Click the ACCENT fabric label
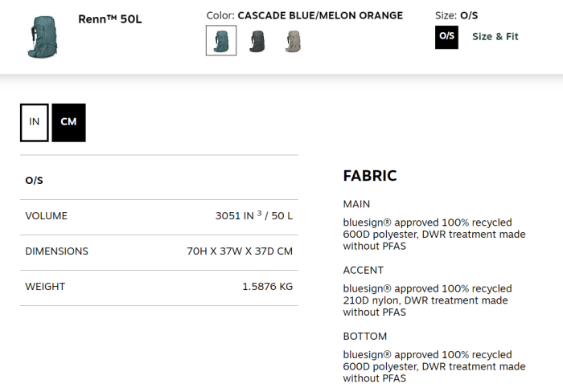 (364, 270)
